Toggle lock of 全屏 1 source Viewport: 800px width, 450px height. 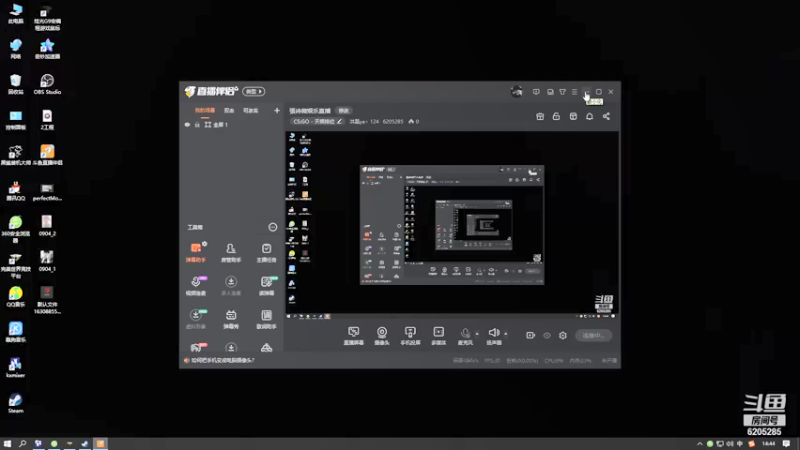tap(197, 124)
